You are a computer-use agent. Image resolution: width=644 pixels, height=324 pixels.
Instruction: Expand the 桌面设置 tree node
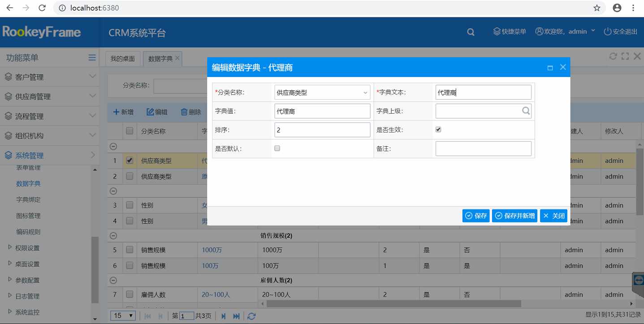tap(10, 264)
